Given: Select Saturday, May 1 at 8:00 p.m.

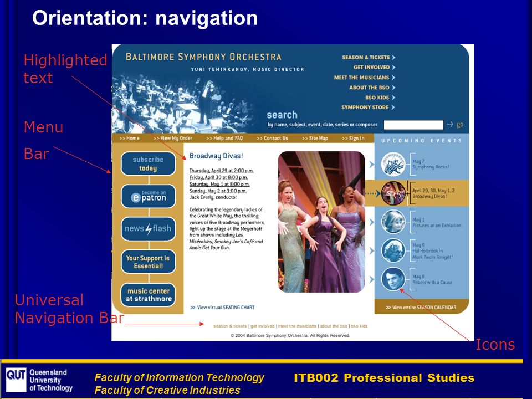Looking at the screenshot, I should 219,184.
